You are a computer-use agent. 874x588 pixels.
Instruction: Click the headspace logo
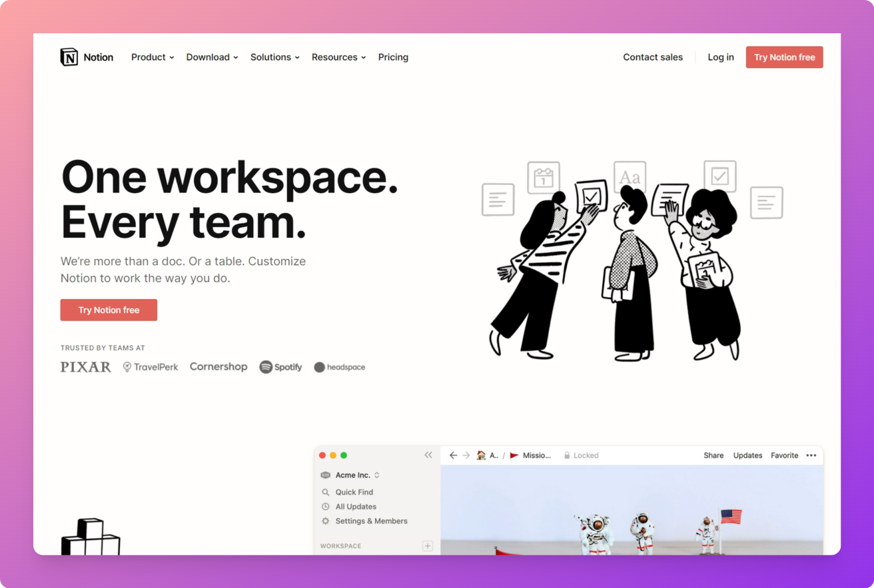(340, 367)
